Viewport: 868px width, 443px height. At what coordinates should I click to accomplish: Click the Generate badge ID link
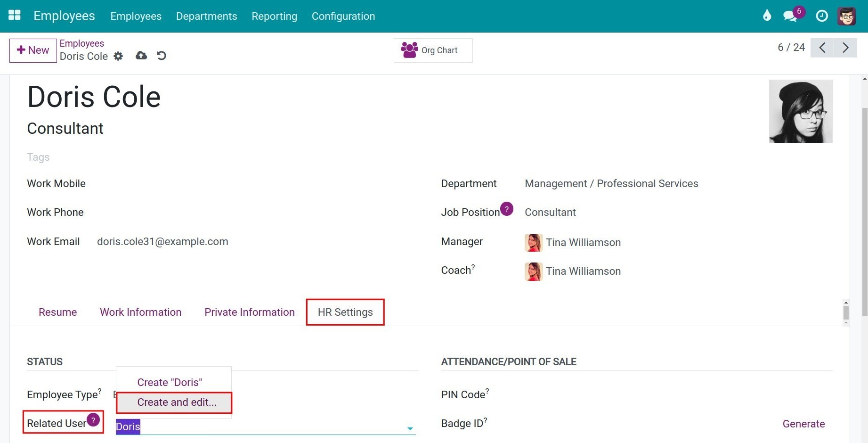click(x=803, y=424)
